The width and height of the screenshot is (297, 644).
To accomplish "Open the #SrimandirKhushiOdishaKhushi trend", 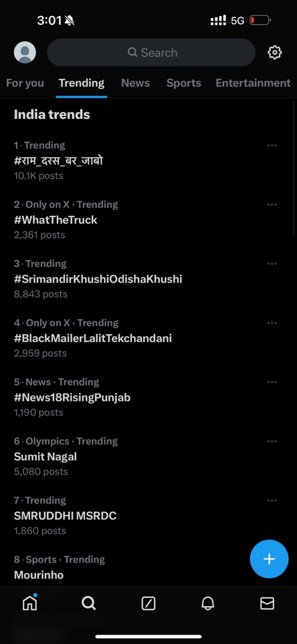I will click(x=98, y=279).
